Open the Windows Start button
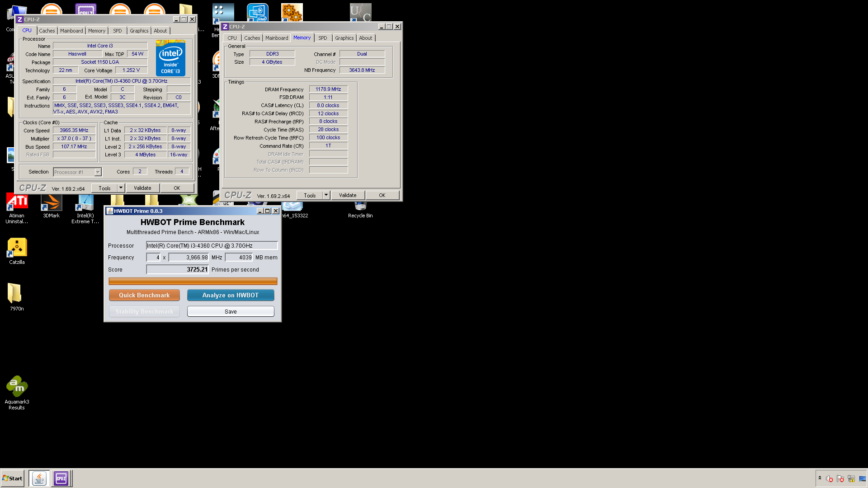 [x=12, y=478]
